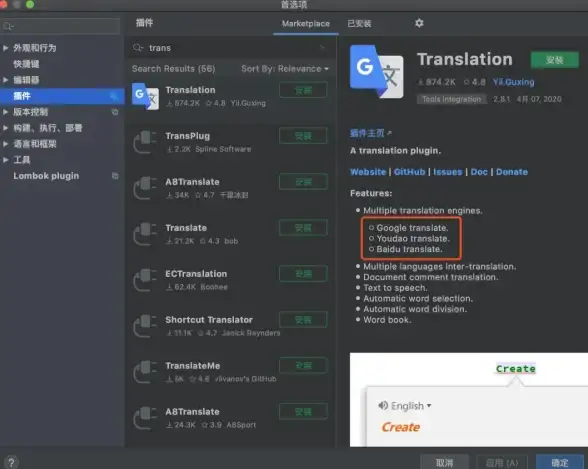Click the Create preview screenshot thumbnail
This screenshot has width=588, height=469.
[x=469, y=399]
